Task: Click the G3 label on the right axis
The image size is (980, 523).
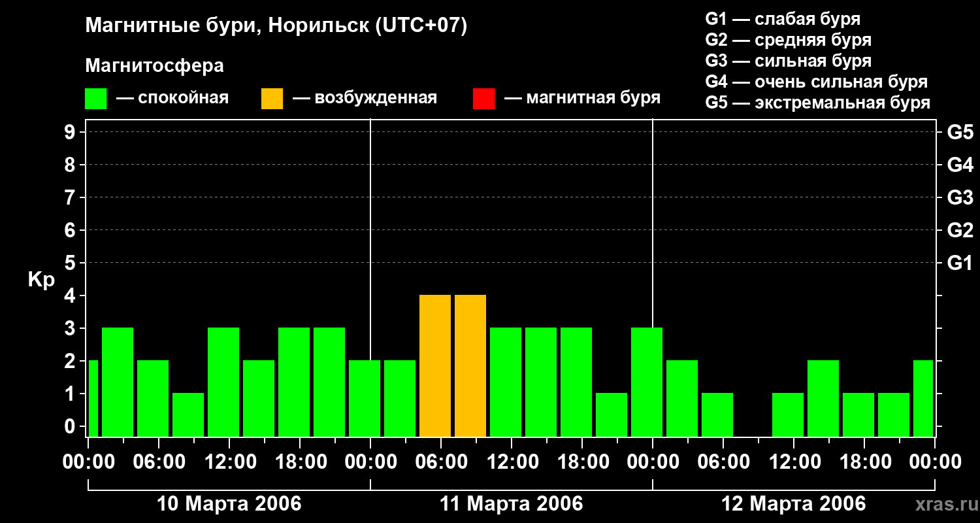Action: point(960,198)
